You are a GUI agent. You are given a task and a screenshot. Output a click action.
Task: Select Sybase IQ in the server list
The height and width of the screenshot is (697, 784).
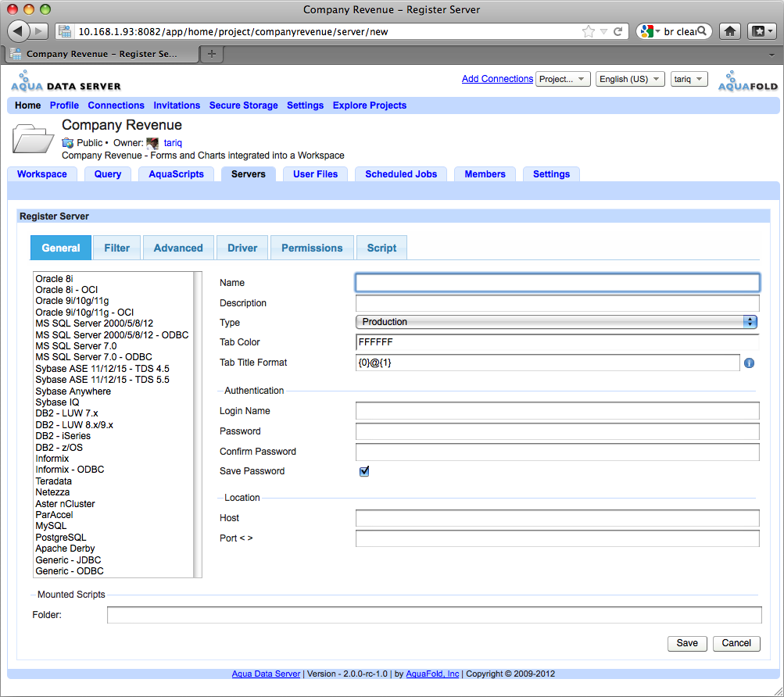(x=58, y=402)
